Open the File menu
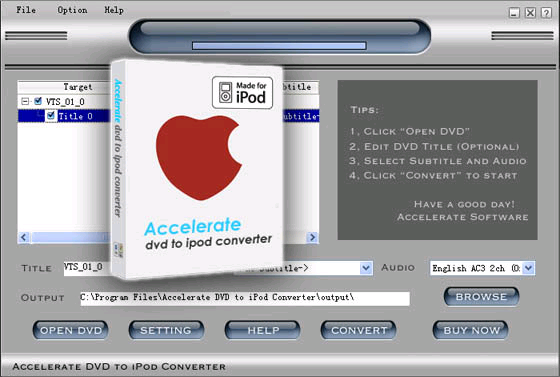 pos(26,10)
